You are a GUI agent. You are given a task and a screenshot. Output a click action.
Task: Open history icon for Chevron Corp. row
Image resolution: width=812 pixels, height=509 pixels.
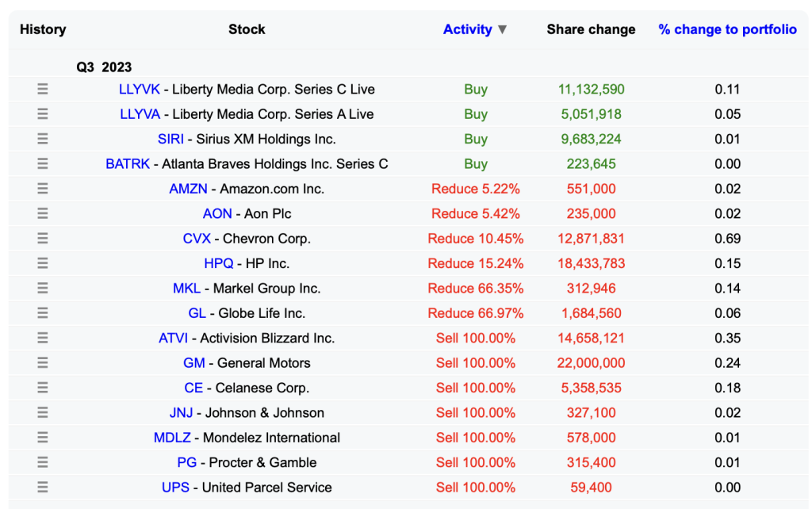(43, 239)
